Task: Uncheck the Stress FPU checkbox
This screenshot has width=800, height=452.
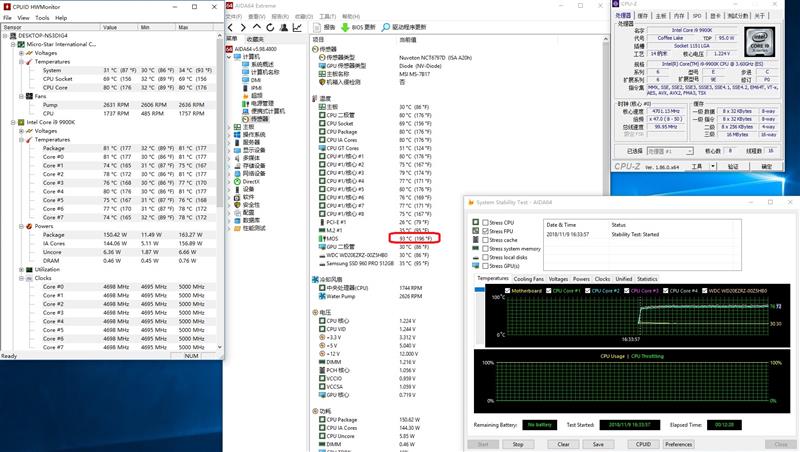Action: [x=484, y=231]
